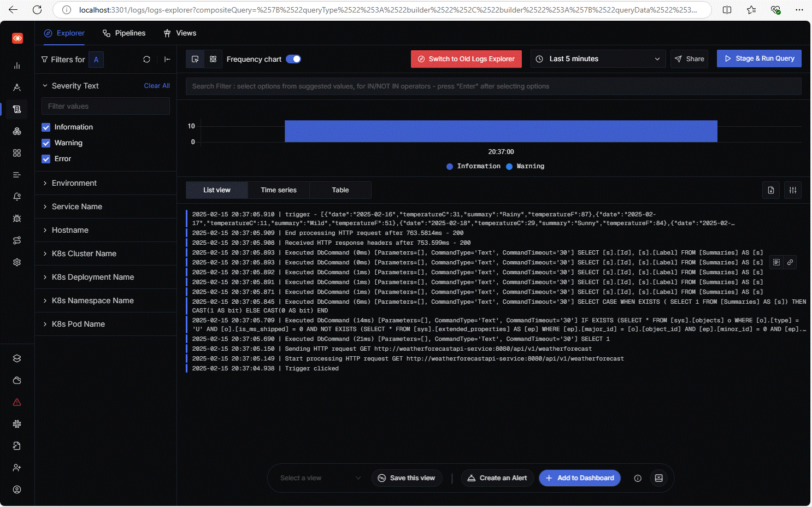Collapse the filters panel arrow icon
Image resolution: width=812 pixels, height=507 pixels.
click(x=167, y=60)
